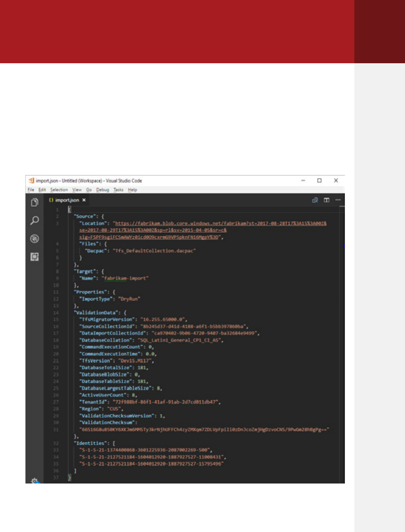Click the "DataImportCollectionId" key
Screen dimensions: 405x532
(x=112, y=333)
